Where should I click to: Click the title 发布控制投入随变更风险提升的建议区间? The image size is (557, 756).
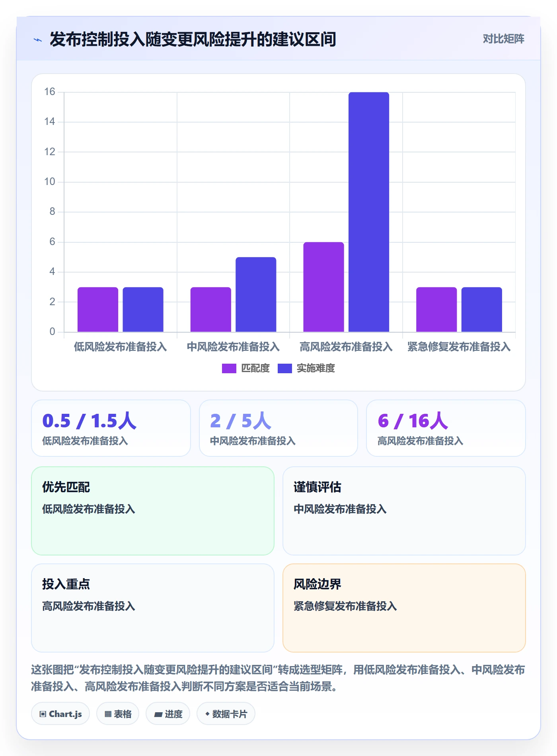[x=193, y=39]
